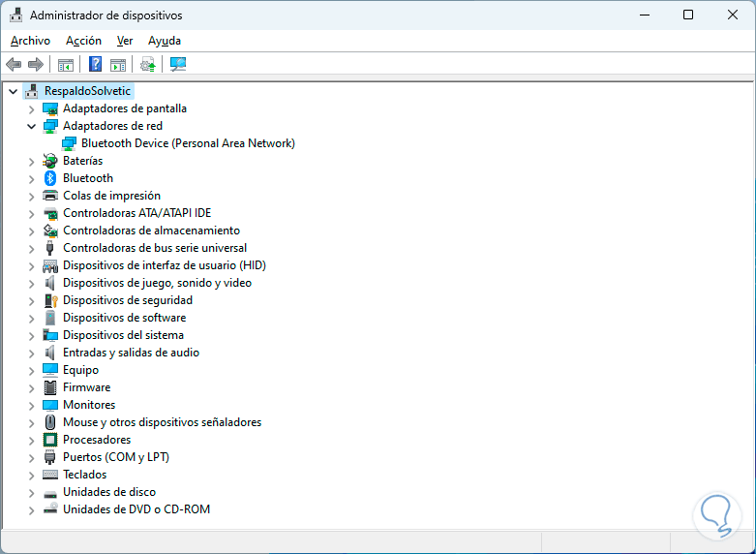Image resolution: width=756 pixels, height=554 pixels.
Task: Expand Dispositivos de juego, sonido y video
Action: point(31,284)
